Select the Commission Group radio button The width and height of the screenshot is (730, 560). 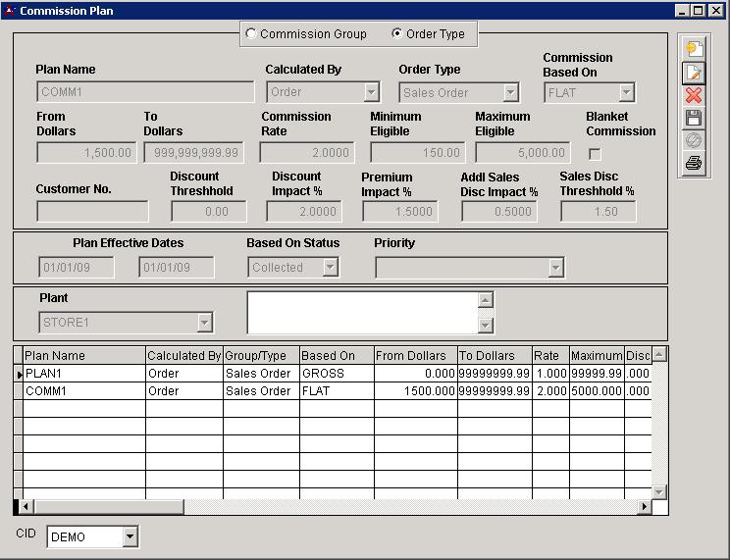251,34
